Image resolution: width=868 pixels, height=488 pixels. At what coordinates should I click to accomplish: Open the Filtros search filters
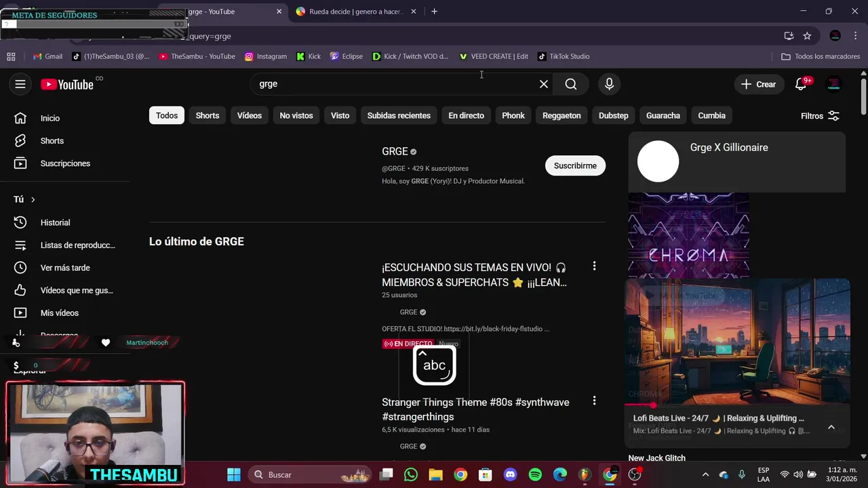[821, 116]
